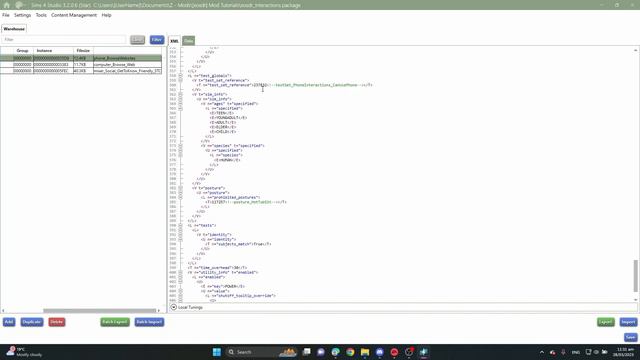This screenshot has height=360, width=640.
Task: Collapse the test_globals XML node
Action: coord(180,76)
